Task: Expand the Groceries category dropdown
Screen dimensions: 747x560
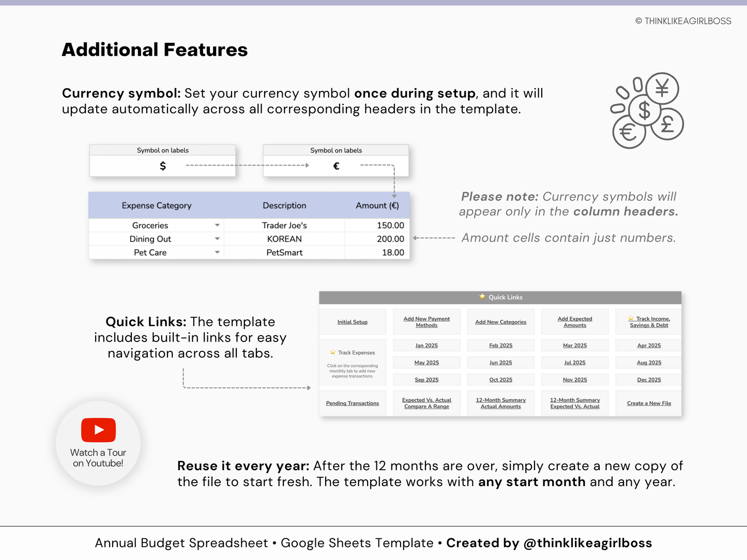Action: point(217,225)
